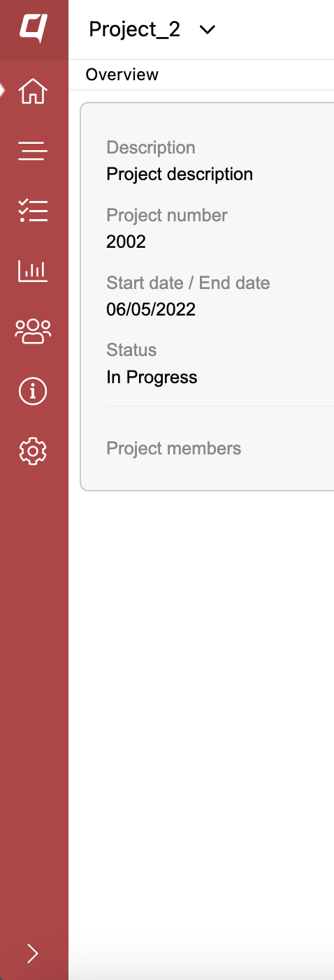
Task: Open the hamburger list menu icon
Action: coord(33,151)
